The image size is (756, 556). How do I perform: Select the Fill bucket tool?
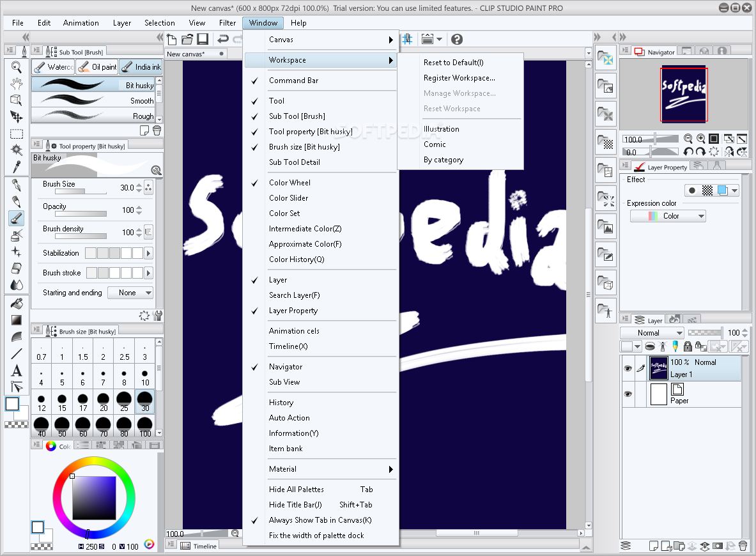coord(17,304)
